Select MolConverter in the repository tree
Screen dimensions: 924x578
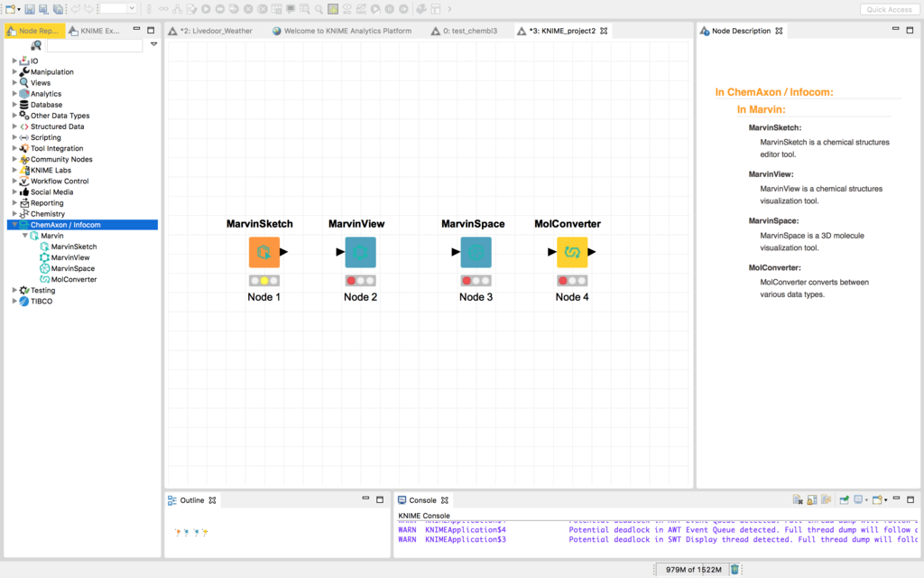pos(74,279)
